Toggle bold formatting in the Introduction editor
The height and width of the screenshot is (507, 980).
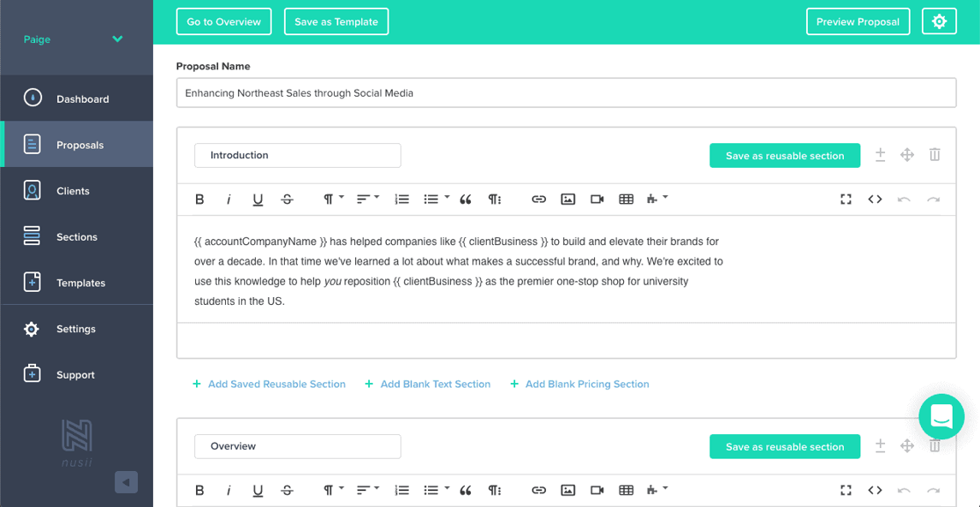point(199,199)
